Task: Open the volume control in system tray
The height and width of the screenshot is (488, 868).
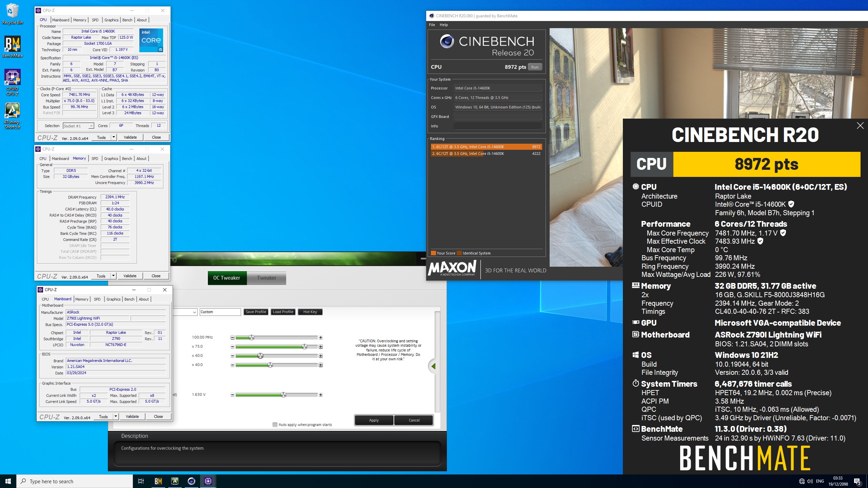Action: click(x=810, y=481)
